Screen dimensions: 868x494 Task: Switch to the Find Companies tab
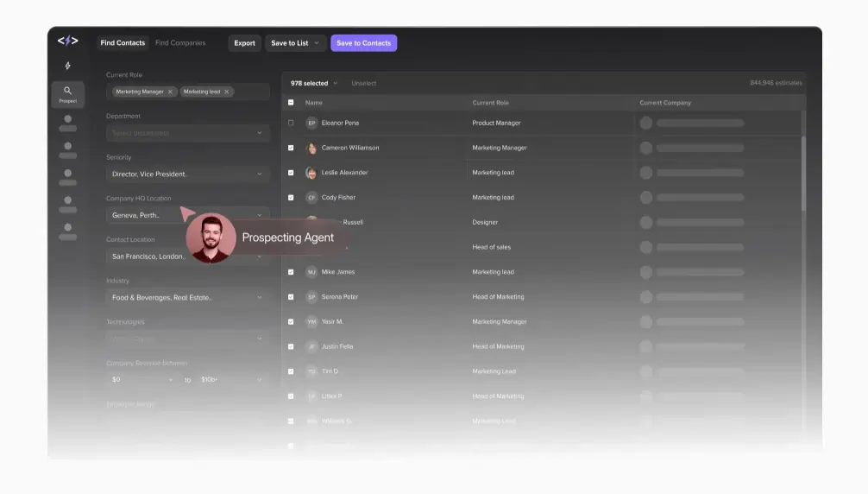pyautogui.click(x=180, y=43)
